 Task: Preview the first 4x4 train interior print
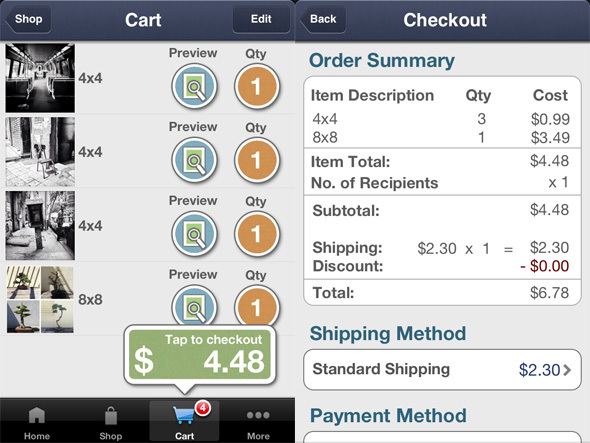194,86
